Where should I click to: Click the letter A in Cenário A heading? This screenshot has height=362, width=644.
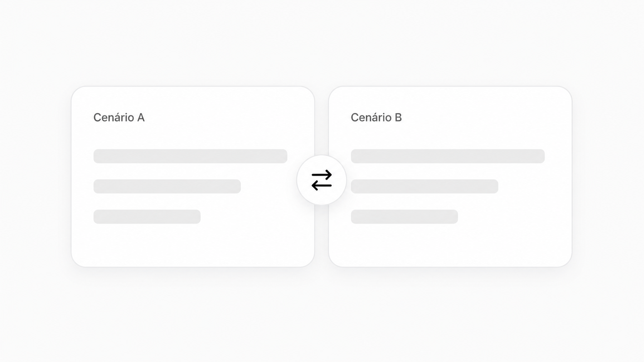(141, 117)
